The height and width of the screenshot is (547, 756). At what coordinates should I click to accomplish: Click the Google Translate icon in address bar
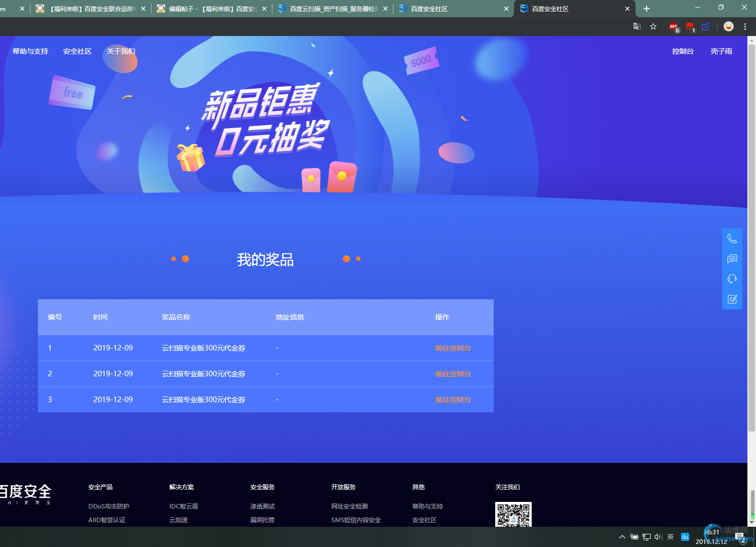637,26
